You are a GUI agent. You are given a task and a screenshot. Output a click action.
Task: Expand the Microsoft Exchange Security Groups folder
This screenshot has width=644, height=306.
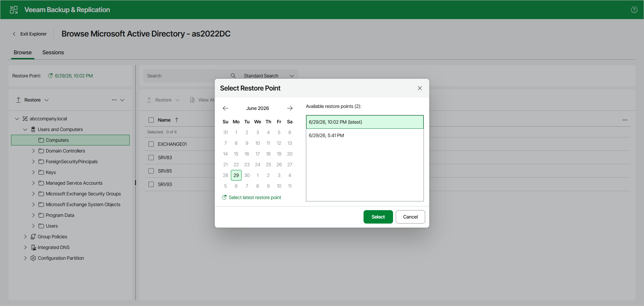coord(33,194)
